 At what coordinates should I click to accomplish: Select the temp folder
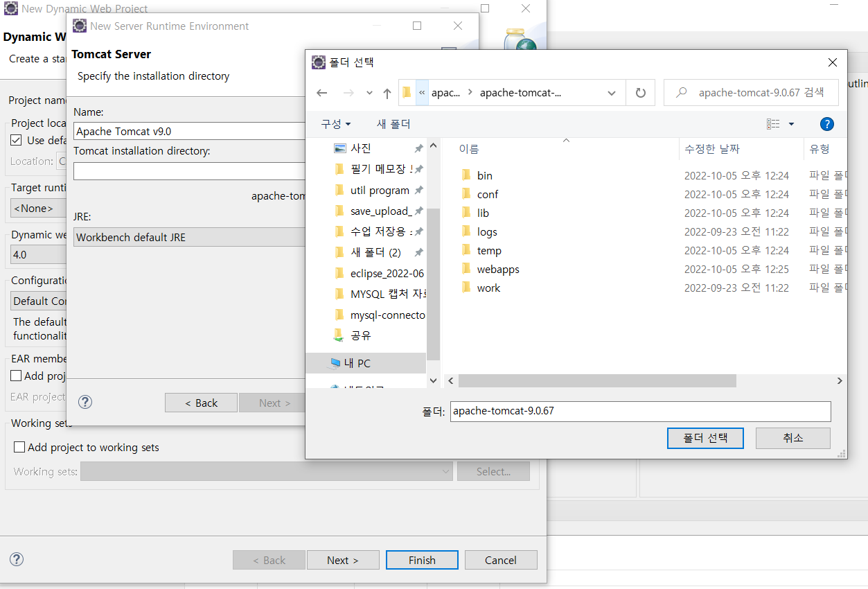pos(489,250)
